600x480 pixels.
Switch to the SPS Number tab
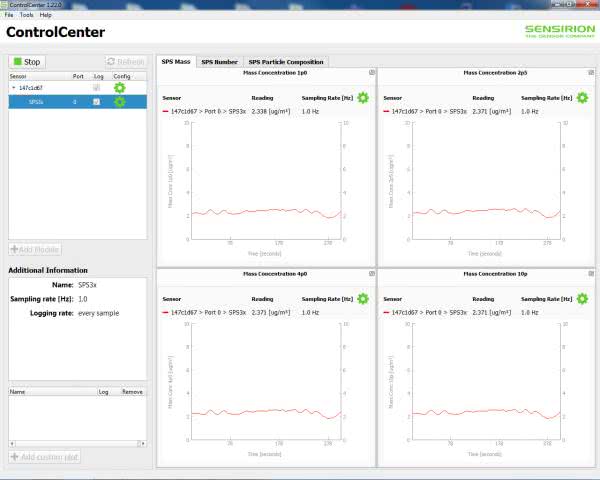pos(219,62)
